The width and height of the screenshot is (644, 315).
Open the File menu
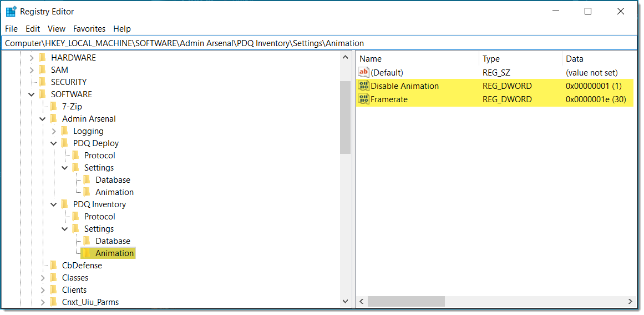tap(12, 29)
